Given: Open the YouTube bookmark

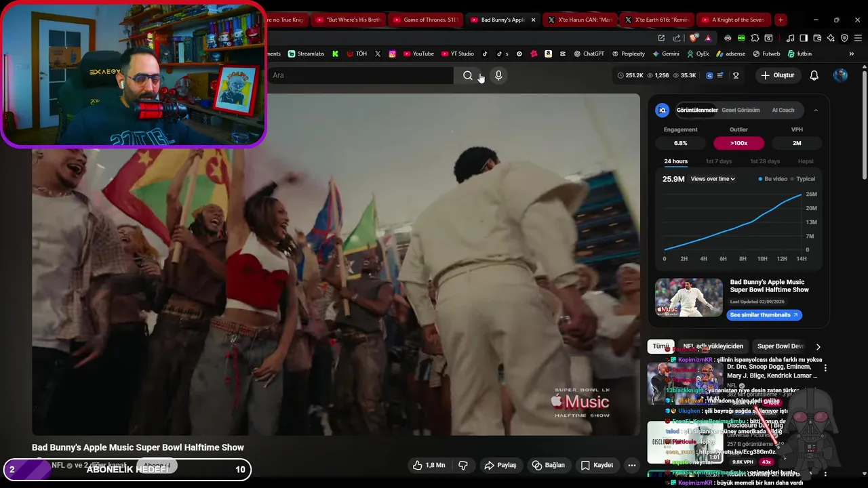Looking at the screenshot, I should pos(418,54).
